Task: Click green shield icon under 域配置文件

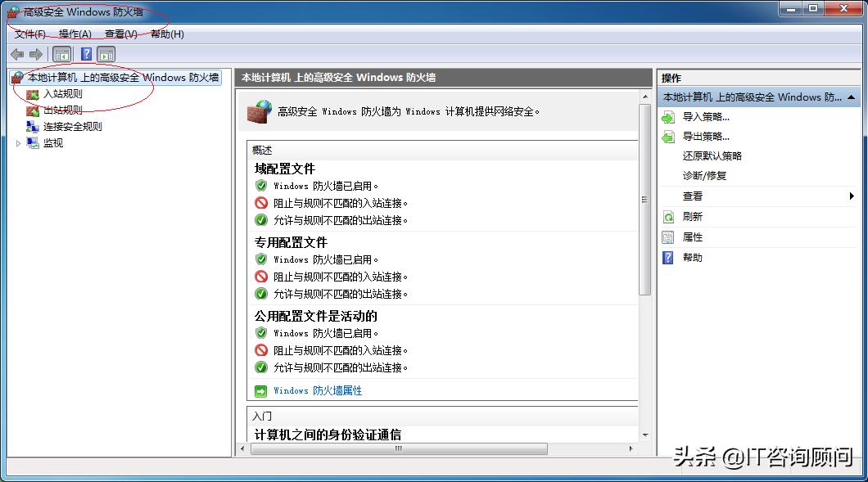Action: point(260,186)
